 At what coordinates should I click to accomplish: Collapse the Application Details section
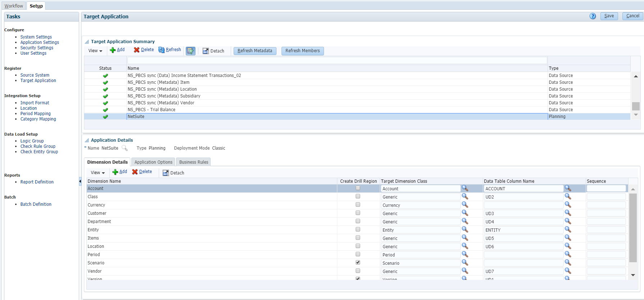pos(87,140)
